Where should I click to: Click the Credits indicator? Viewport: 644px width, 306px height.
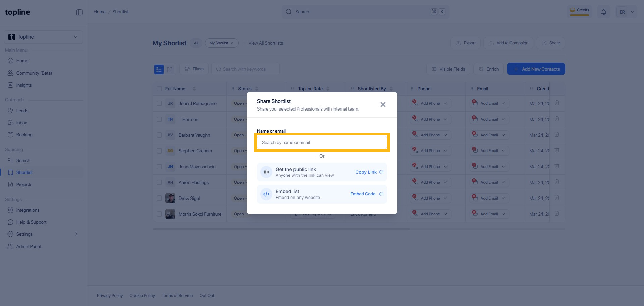(x=579, y=11)
